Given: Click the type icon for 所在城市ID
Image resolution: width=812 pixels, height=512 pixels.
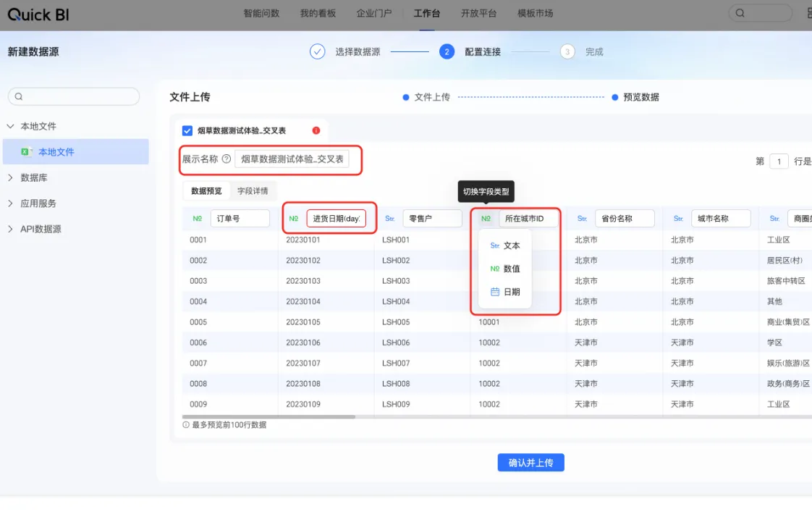Looking at the screenshot, I should 486,219.
